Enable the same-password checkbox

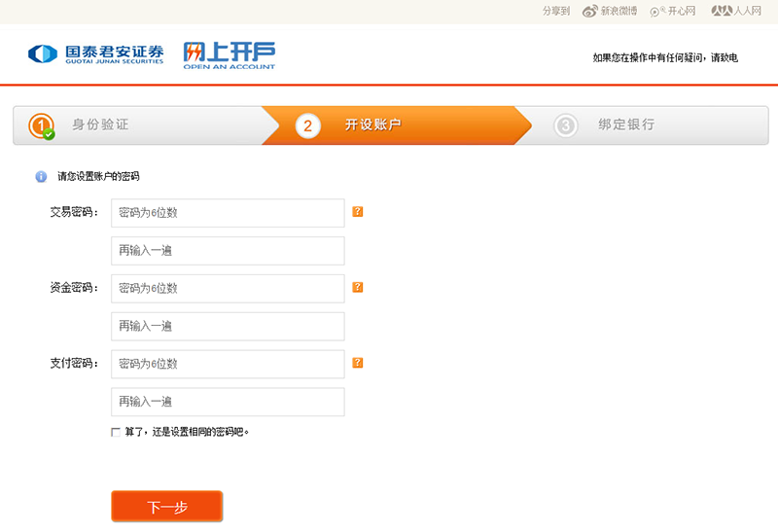pyautogui.click(x=116, y=432)
